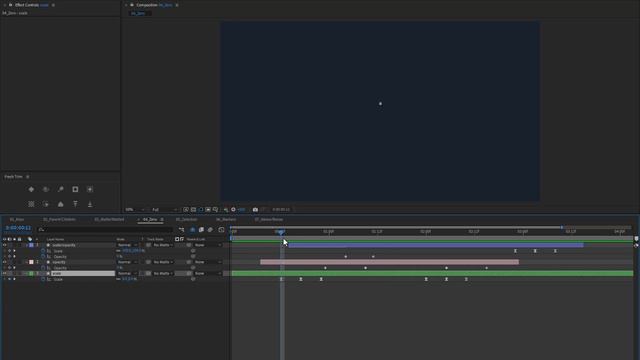This screenshot has height=360, width=640.
Task: Click the pin-shaped icon in the tool panel
Action: [60, 189]
